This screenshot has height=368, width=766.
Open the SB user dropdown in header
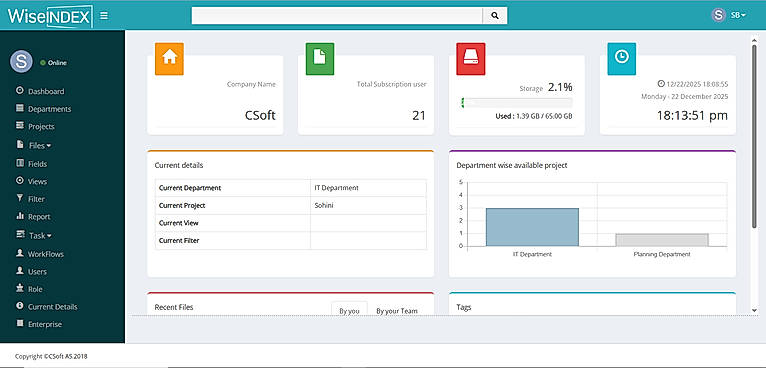(x=738, y=15)
